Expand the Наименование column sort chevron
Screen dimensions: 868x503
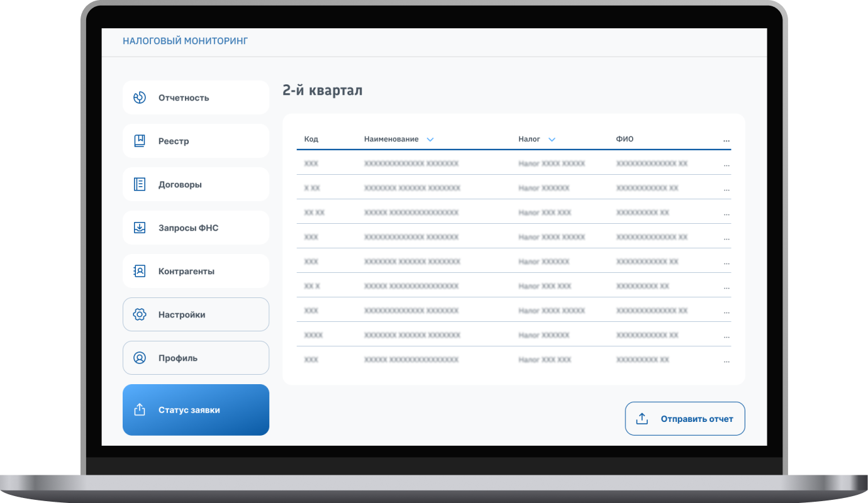430,140
